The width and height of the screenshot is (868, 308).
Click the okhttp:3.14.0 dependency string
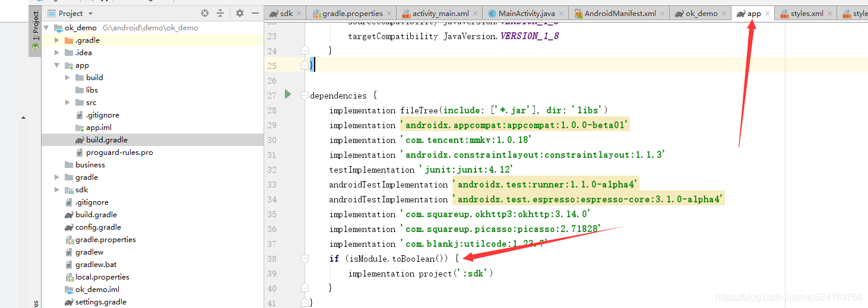pos(496,214)
